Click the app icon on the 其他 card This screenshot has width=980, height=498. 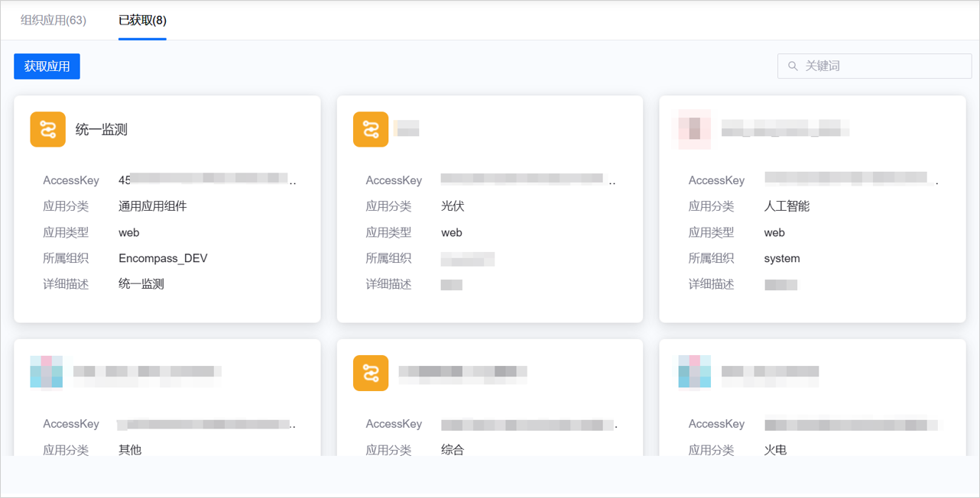[47, 372]
